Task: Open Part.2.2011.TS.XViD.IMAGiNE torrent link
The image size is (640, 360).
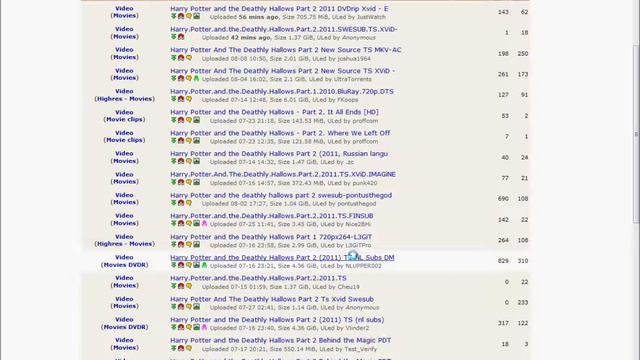Action: (x=283, y=174)
